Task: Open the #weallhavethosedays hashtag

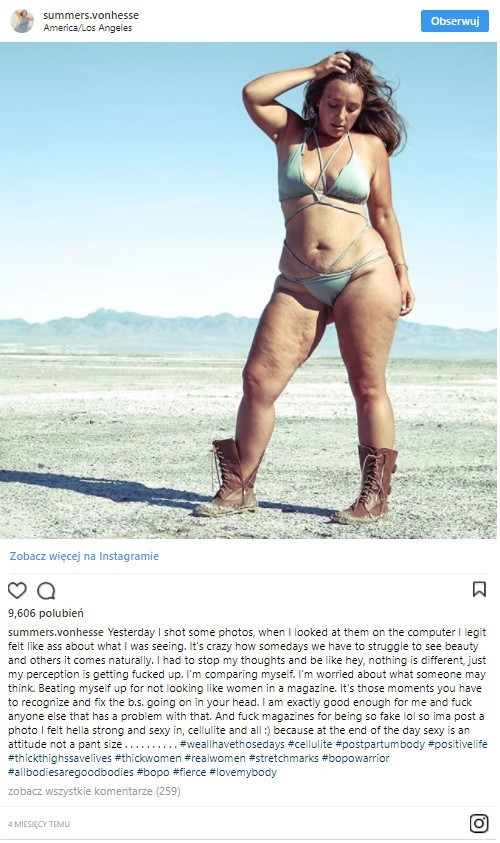Action: 232,744
